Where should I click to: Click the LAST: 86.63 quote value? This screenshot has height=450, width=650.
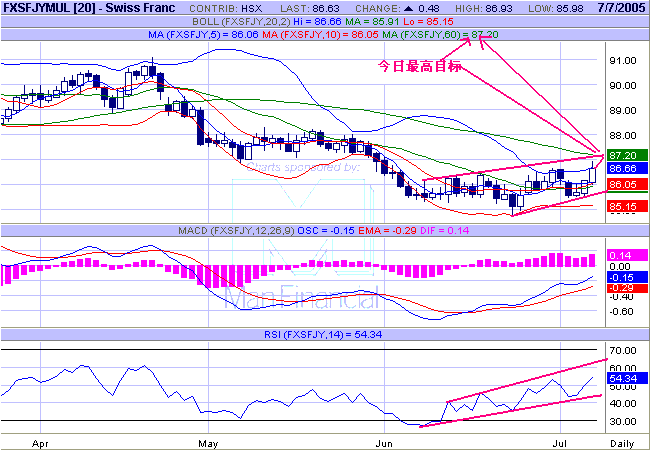[x=310, y=8]
